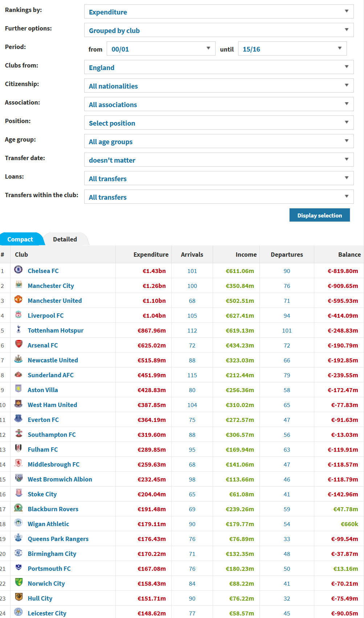
Task: Click the Chelsea FC club crest
Action: click(x=19, y=270)
